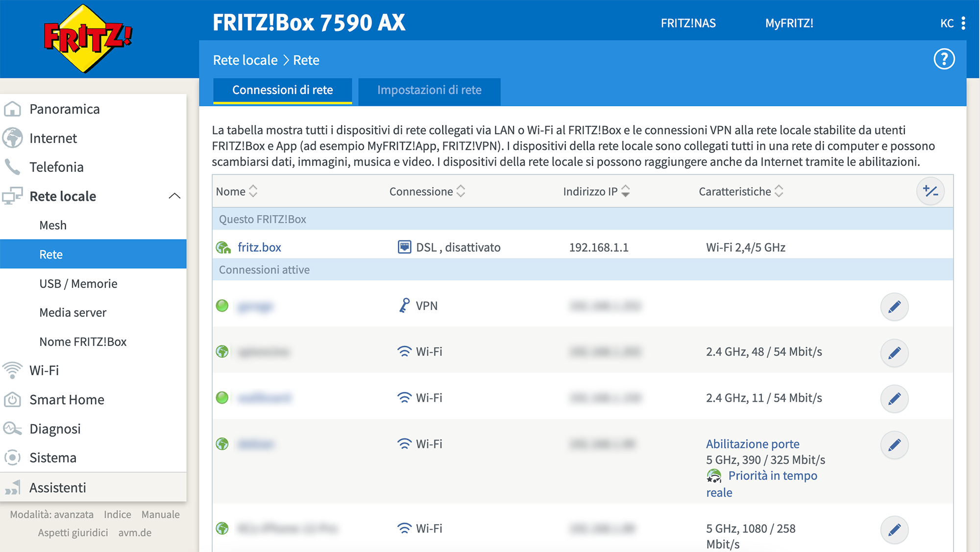The width and height of the screenshot is (980, 552).
Task: Open Assistenti in the sidebar
Action: (57, 487)
